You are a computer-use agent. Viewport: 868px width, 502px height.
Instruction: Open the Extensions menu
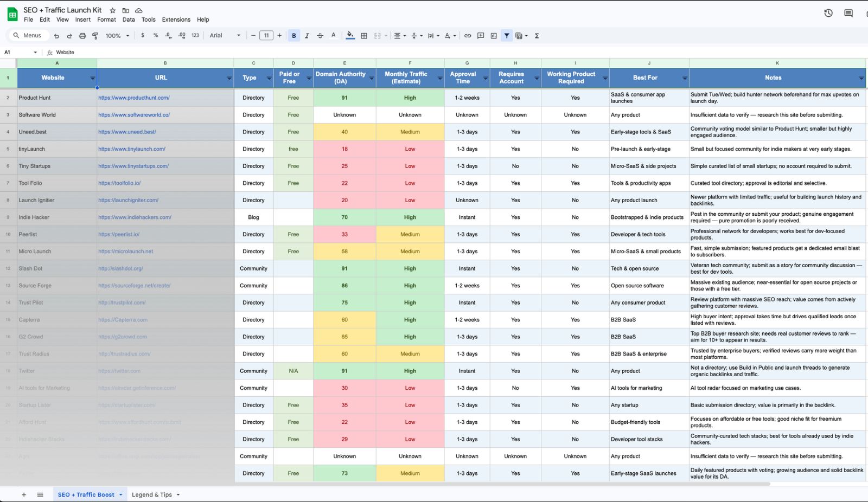point(176,20)
